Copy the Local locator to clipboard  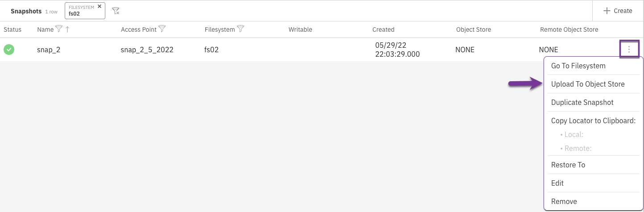[573, 135]
